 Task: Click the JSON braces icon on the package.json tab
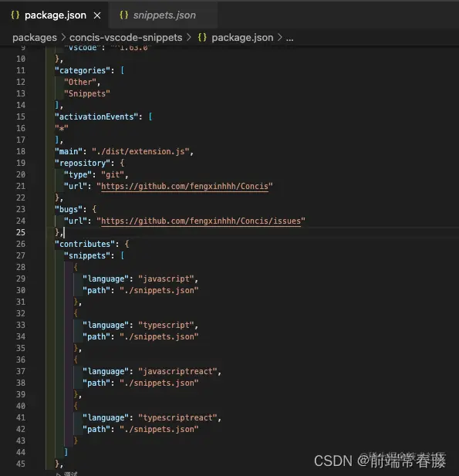pyautogui.click(x=15, y=15)
